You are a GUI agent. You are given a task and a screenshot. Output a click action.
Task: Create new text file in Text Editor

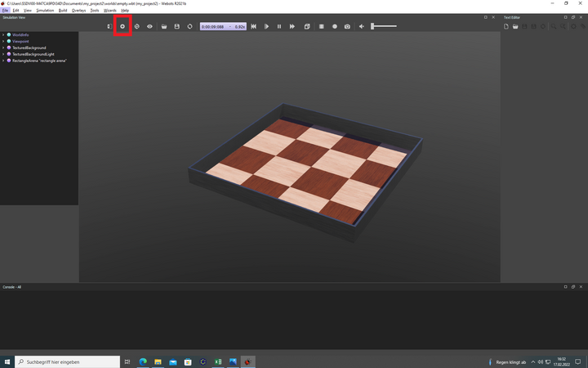point(506,26)
